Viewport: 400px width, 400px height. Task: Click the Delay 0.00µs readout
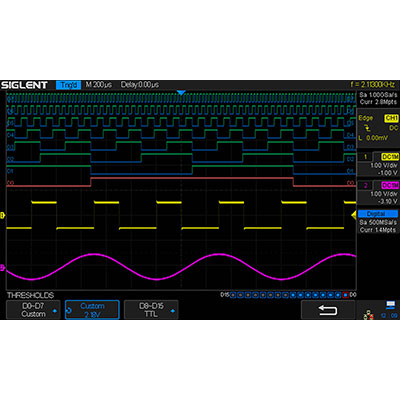(x=140, y=85)
